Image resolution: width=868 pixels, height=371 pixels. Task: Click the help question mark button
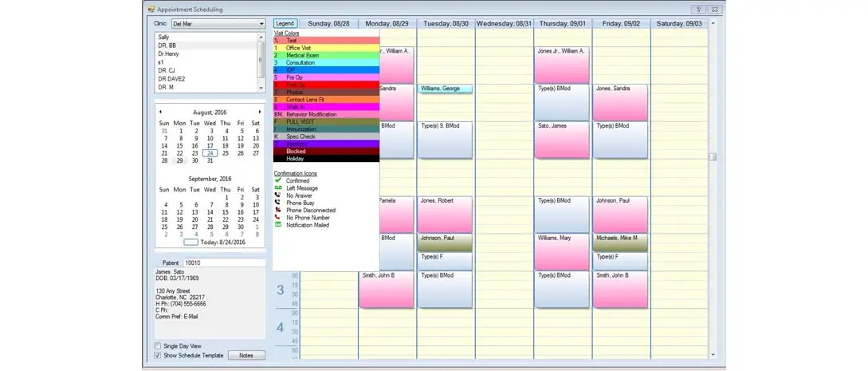point(698,10)
